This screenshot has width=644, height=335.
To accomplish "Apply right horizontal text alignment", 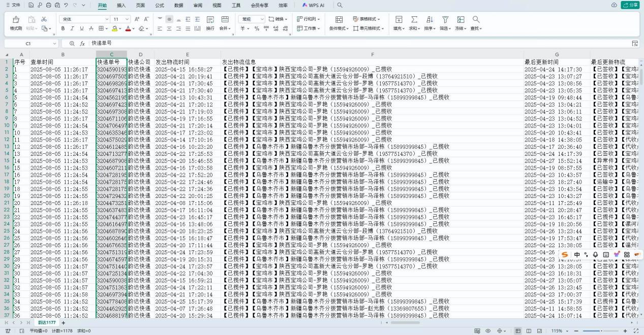I will [178, 28].
